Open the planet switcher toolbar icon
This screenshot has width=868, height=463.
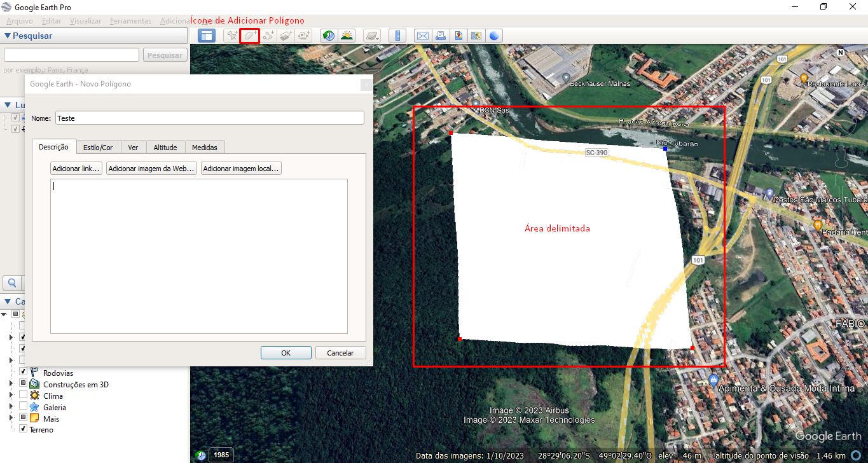373,36
